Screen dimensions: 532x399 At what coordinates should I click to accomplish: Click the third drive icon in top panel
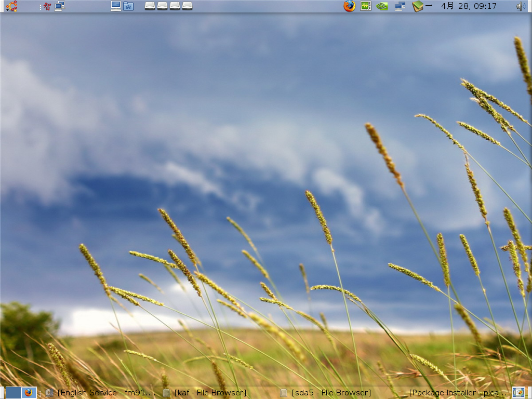(175, 6)
